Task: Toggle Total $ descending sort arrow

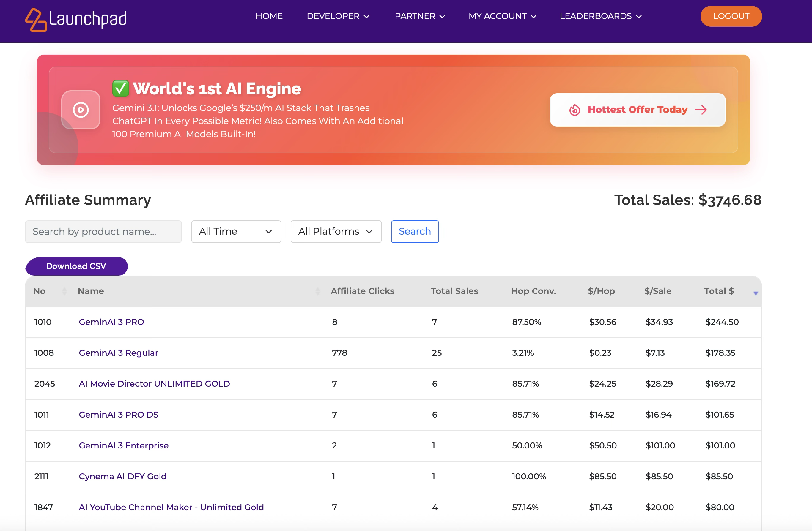Action: pyautogui.click(x=756, y=293)
